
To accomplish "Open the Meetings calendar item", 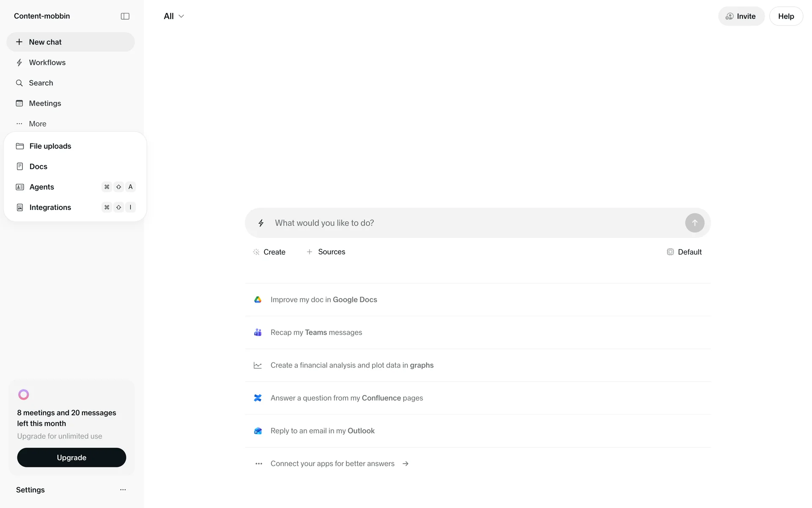I will point(45,103).
